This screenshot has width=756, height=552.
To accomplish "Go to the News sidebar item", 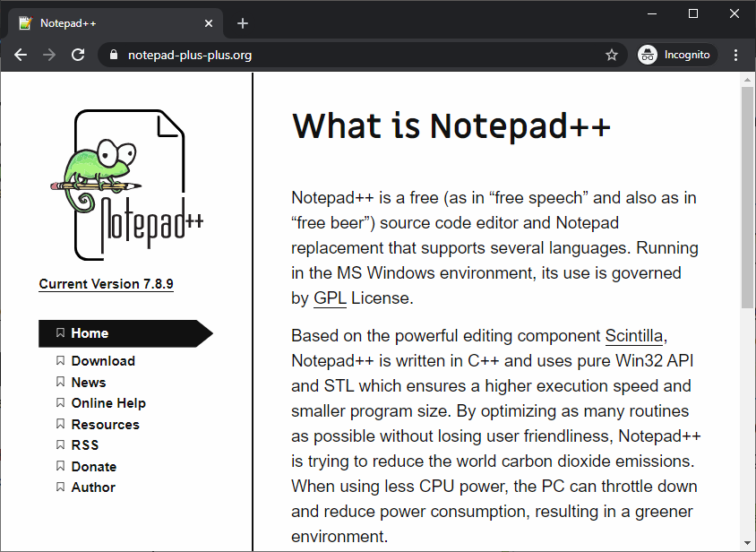I will click(89, 382).
